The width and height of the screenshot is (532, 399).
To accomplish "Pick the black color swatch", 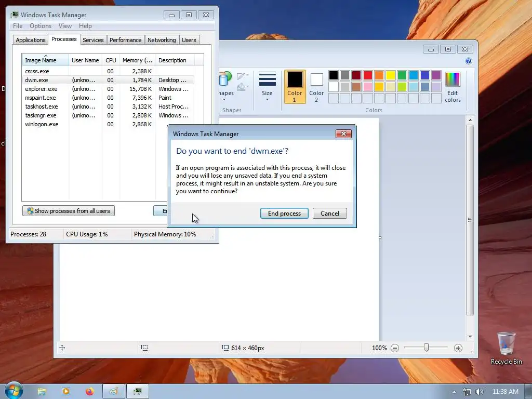I will pyautogui.click(x=334, y=75).
